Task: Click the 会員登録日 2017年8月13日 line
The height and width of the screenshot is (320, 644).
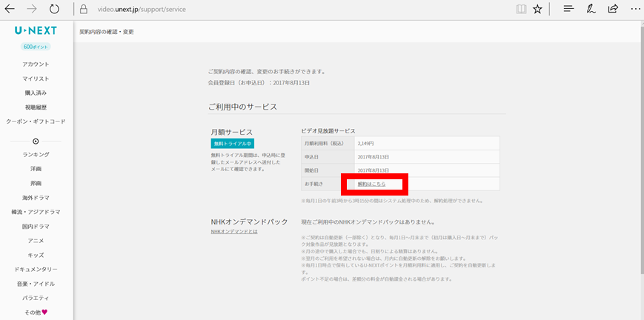Action: [259, 82]
